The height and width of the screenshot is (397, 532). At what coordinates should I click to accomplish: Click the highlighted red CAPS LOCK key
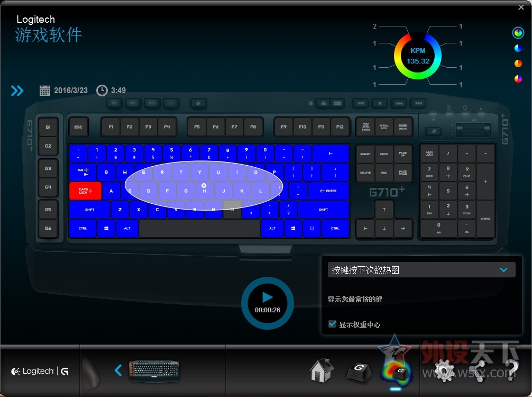coord(85,191)
